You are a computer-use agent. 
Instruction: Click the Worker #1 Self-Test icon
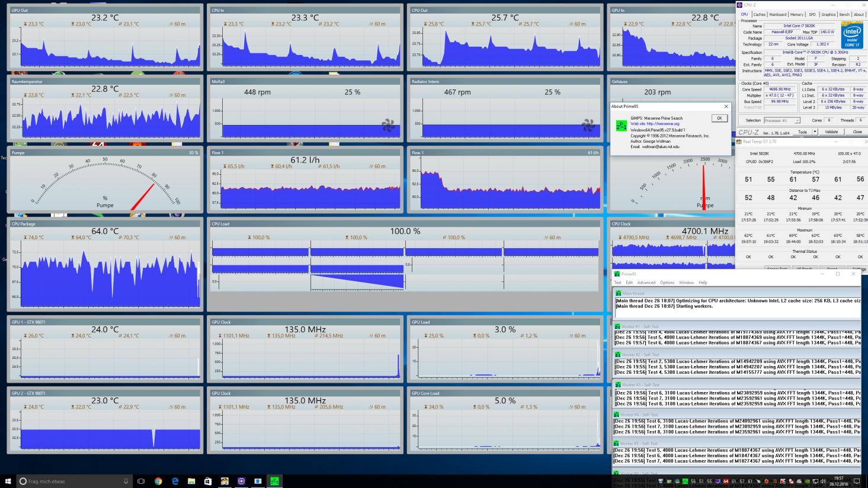click(617, 326)
